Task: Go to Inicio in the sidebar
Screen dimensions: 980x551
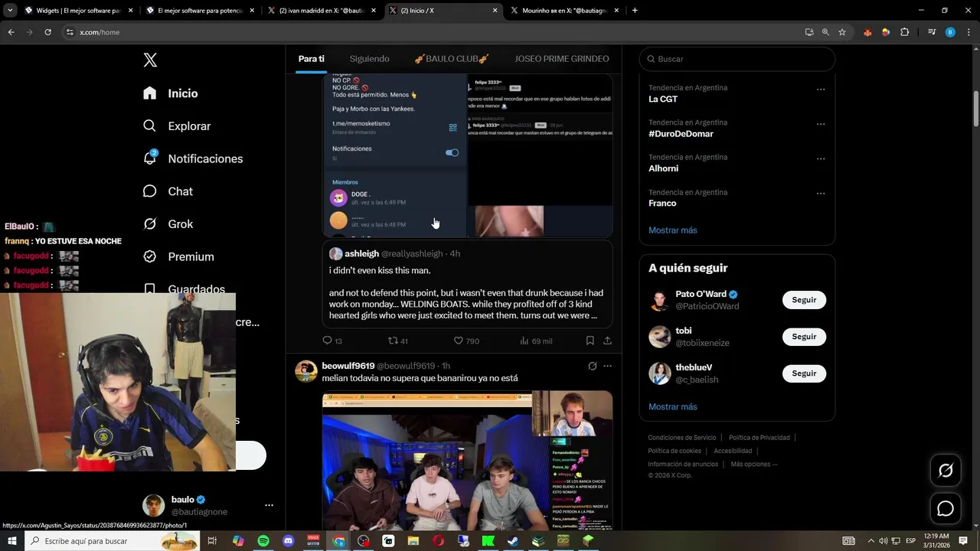Action: point(171,93)
